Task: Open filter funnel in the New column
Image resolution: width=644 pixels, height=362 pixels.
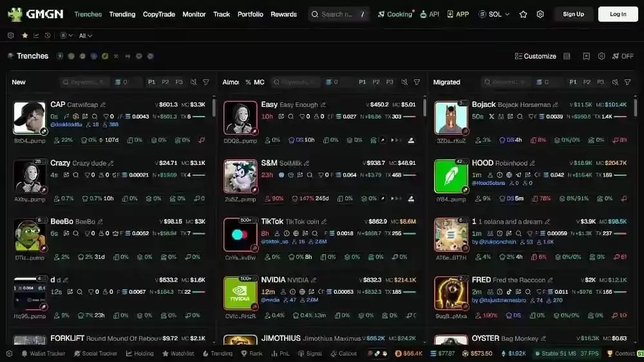Action: pyautogui.click(x=206, y=82)
